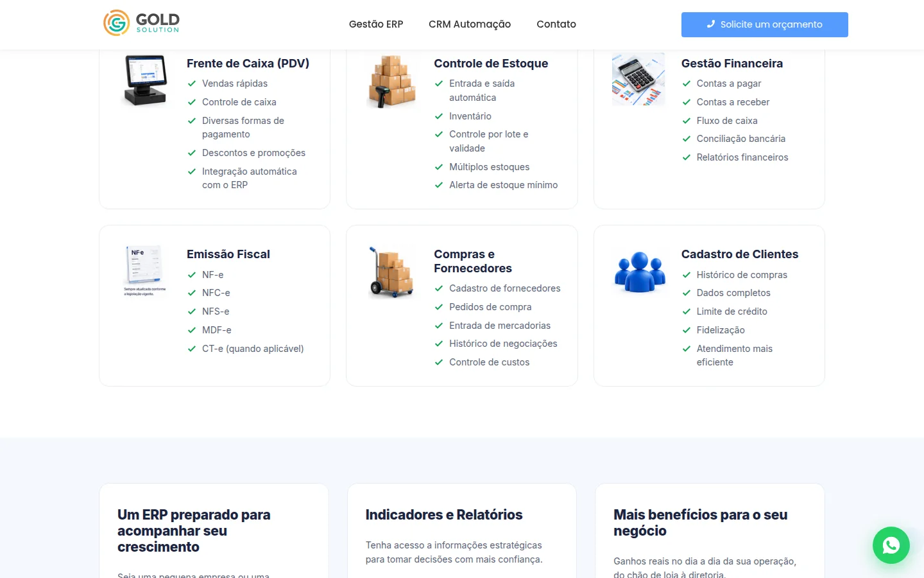Open the Gestão ERP menu item
The height and width of the screenshot is (578, 924).
tap(376, 24)
